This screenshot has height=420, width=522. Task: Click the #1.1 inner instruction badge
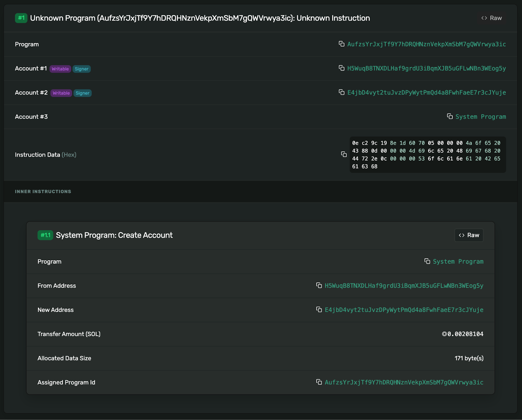pos(45,235)
